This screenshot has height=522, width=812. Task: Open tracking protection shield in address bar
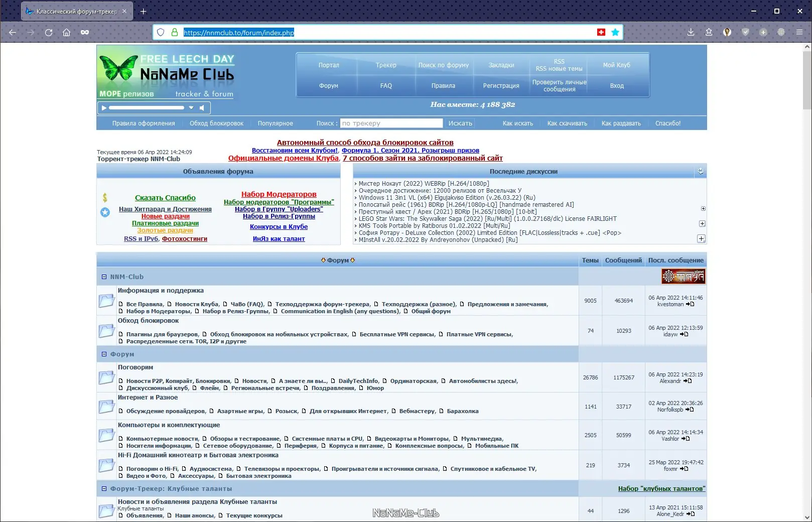pos(161,32)
